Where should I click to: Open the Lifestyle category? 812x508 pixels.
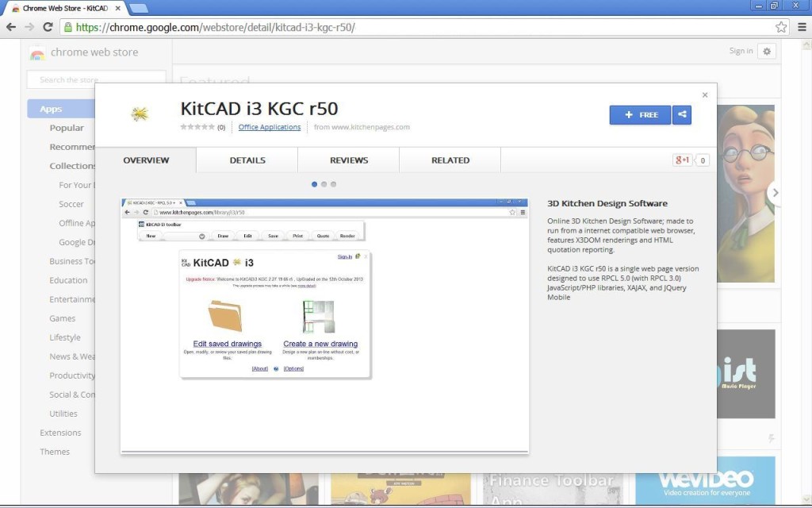click(65, 337)
